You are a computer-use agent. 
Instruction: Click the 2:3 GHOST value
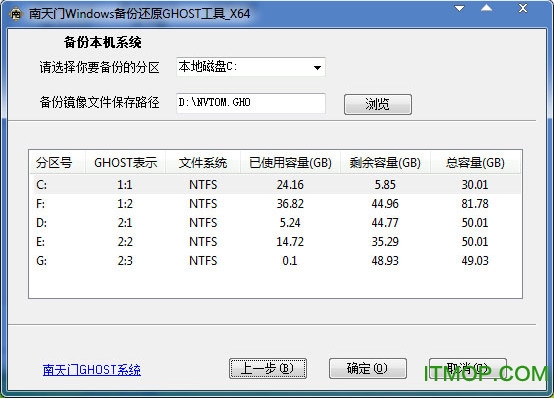pos(125,261)
